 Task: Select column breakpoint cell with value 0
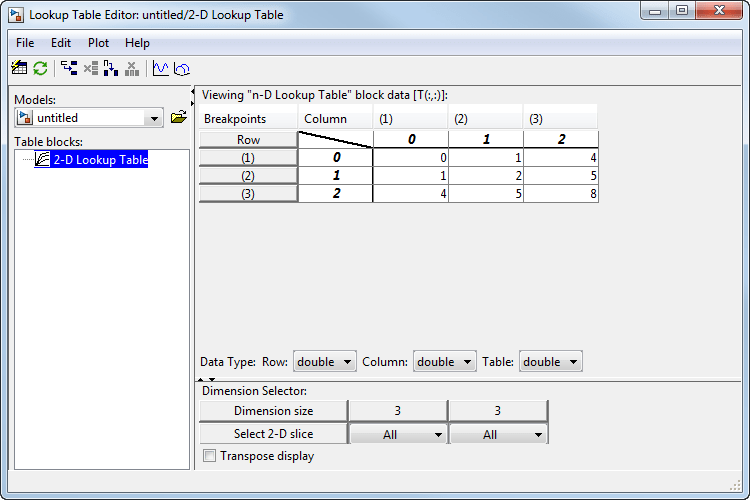click(411, 139)
